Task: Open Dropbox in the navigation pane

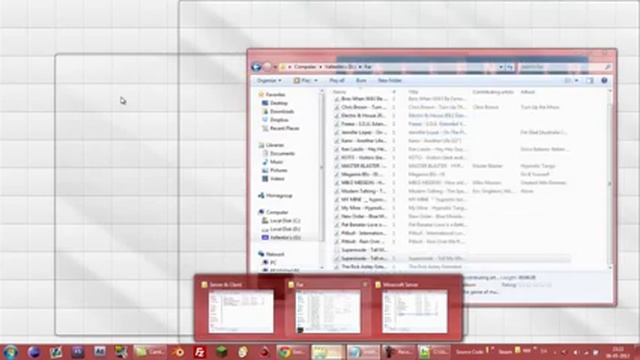Action: point(279,120)
